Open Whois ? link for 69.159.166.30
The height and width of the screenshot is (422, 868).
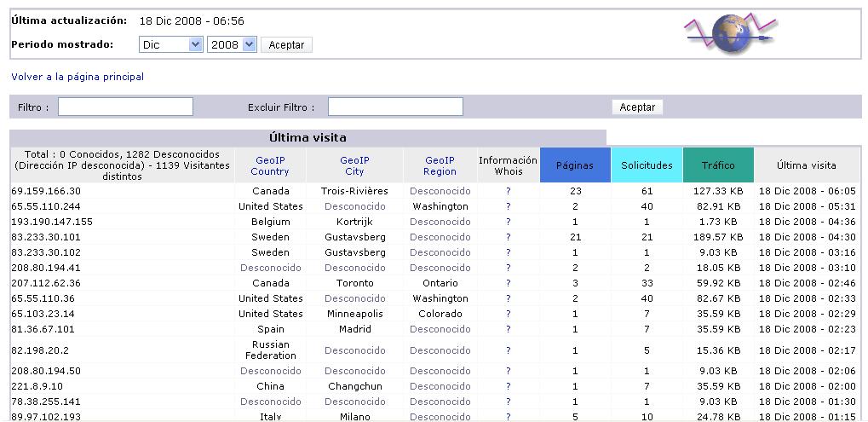coord(508,191)
